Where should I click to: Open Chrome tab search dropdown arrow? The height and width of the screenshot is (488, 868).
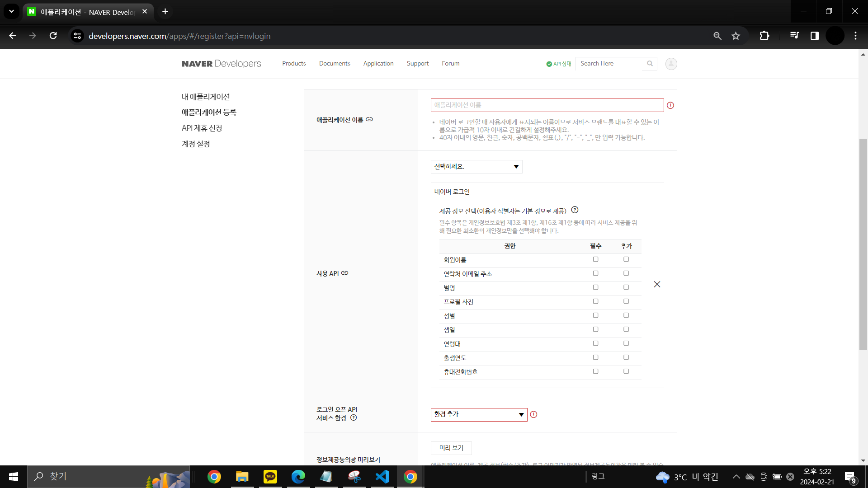coord(11,11)
